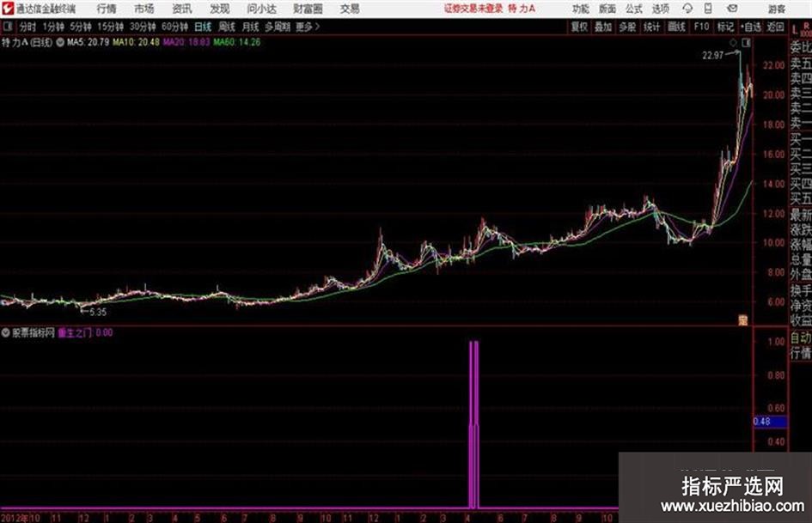Click the 游客 account label

pos(776,9)
